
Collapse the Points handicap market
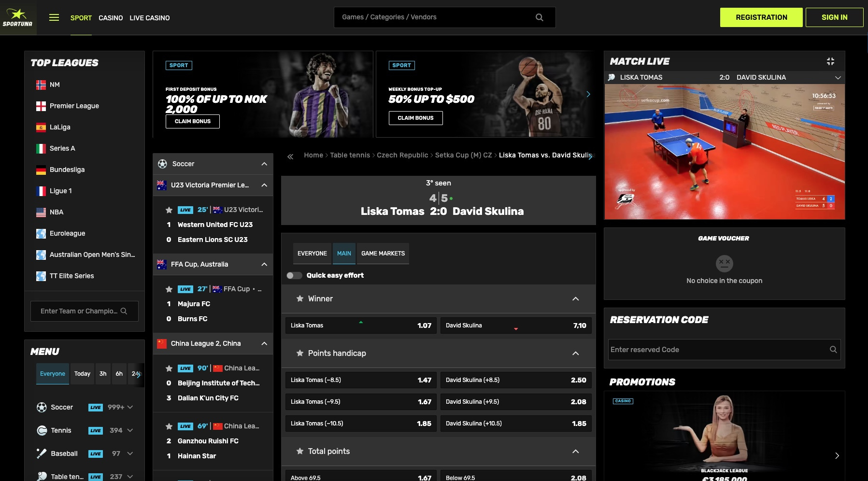(x=575, y=353)
